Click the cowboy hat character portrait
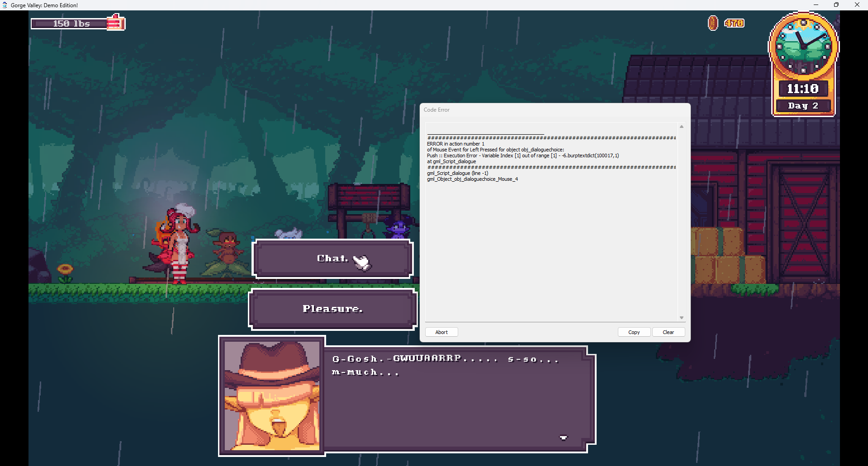 coord(272,396)
